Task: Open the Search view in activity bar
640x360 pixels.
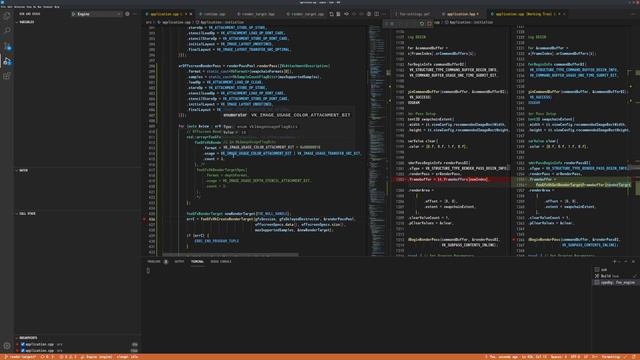Action: pyautogui.click(x=7, y=31)
